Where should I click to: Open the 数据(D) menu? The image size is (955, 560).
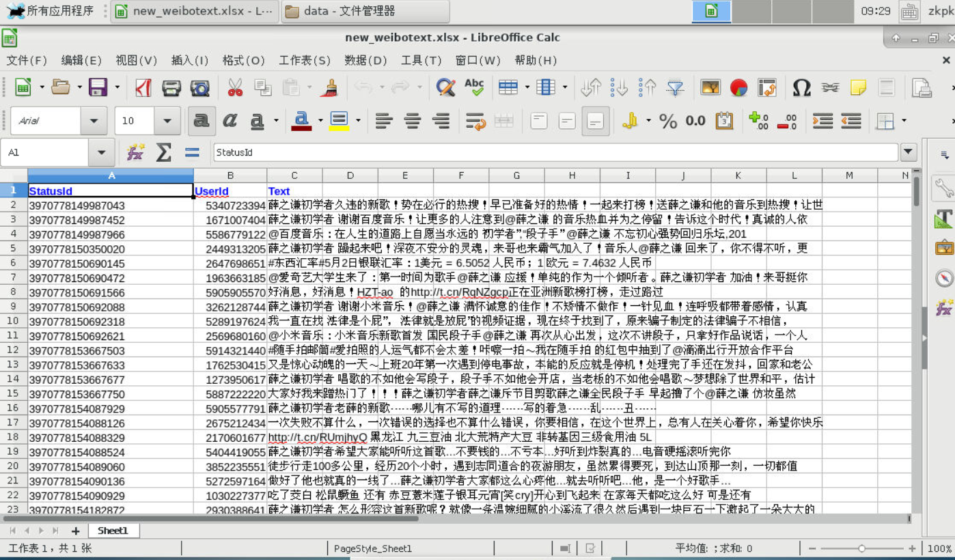coord(365,60)
